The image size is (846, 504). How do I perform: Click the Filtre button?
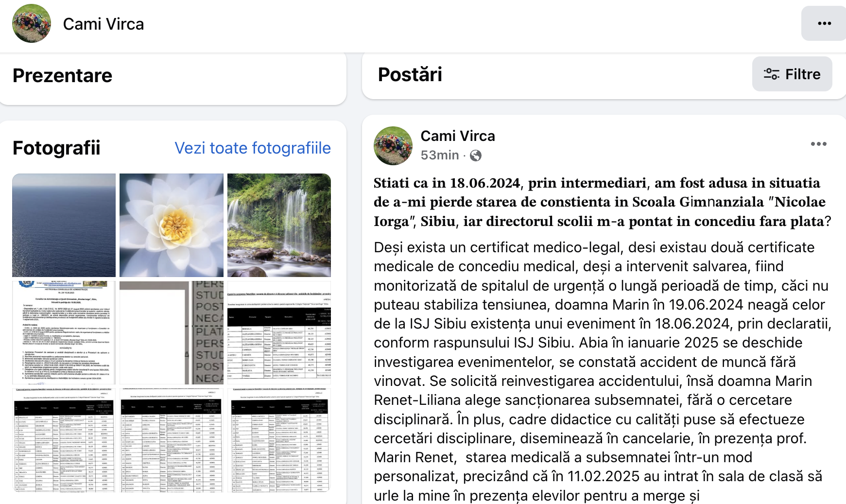coord(792,74)
